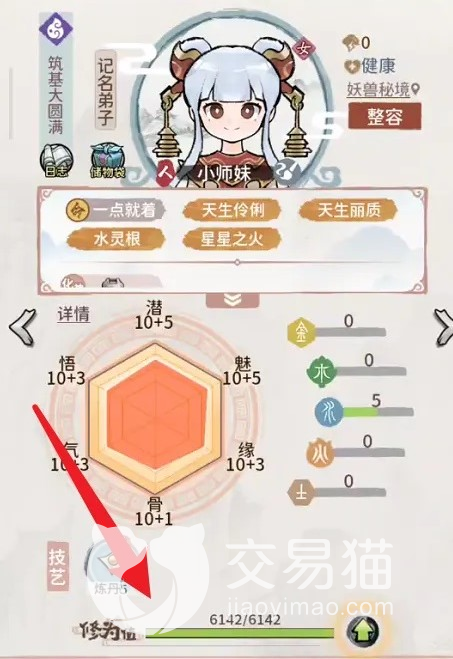This screenshot has height=659, width=453.
Task: Go to next character with right arrow
Action: coord(442,326)
